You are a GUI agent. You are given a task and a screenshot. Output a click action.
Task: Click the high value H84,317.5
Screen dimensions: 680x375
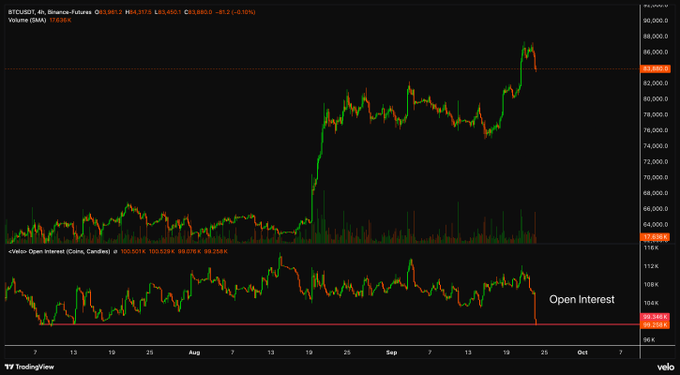[x=138, y=12]
